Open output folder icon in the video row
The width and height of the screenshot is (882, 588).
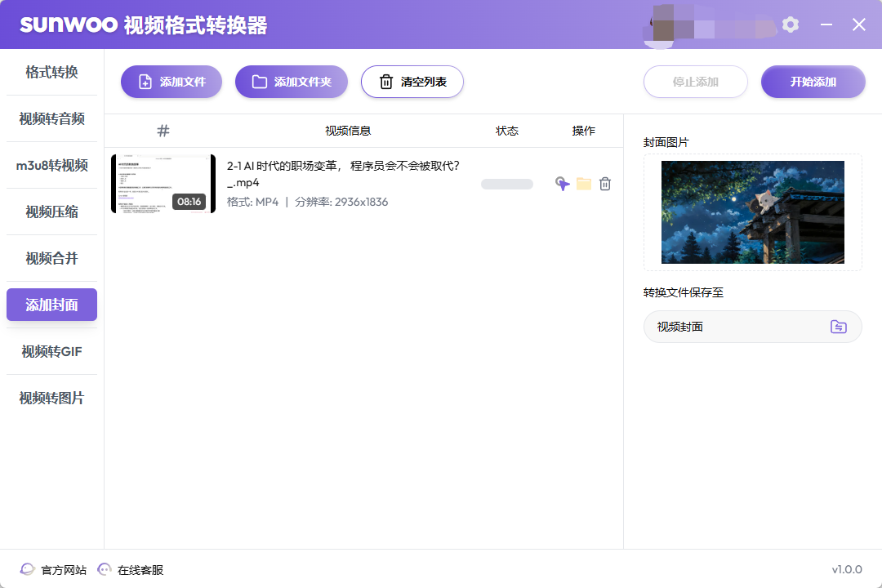[x=584, y=184]
